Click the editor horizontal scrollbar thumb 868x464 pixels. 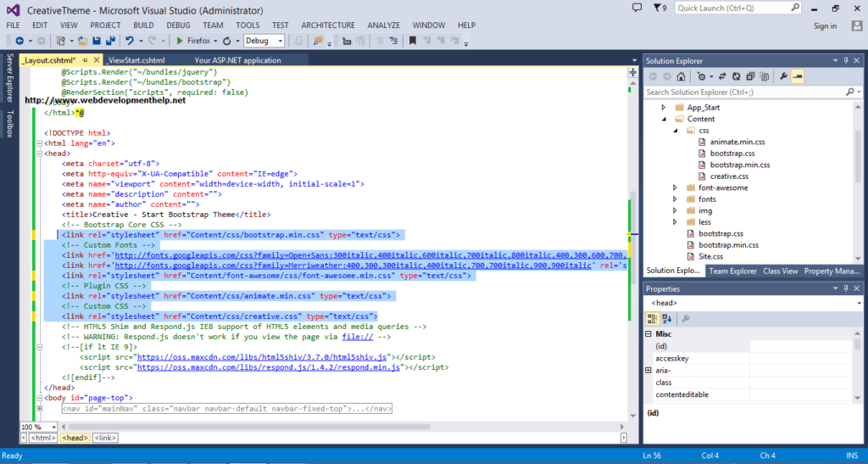tap(249, 427)
